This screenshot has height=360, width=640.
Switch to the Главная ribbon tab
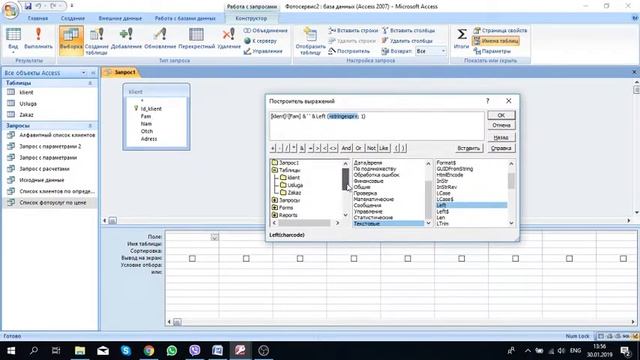[38, 18]
